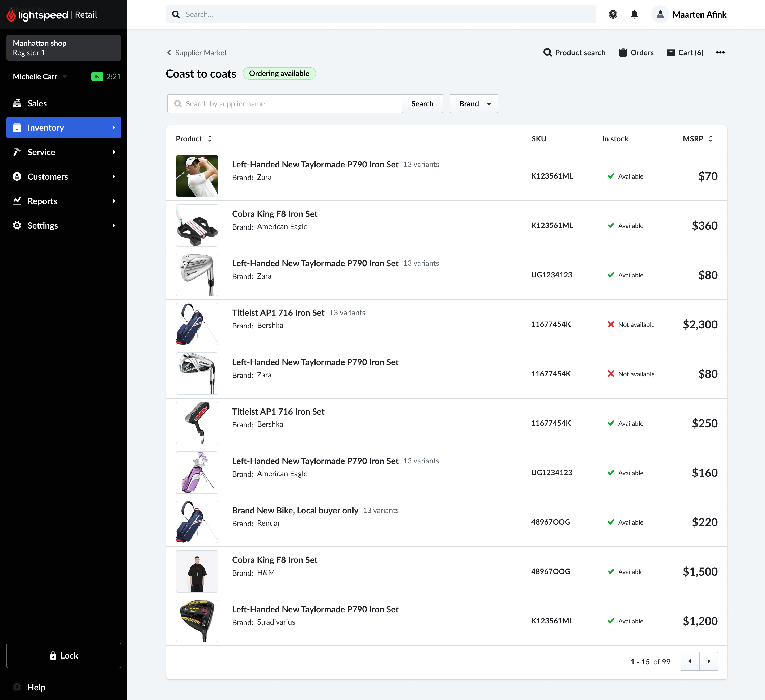Click the Settings gear icon in sidebar
Image resolution: width=765 pixels, height=700 pixels.
pyautogui.click(x=17, y=225)
